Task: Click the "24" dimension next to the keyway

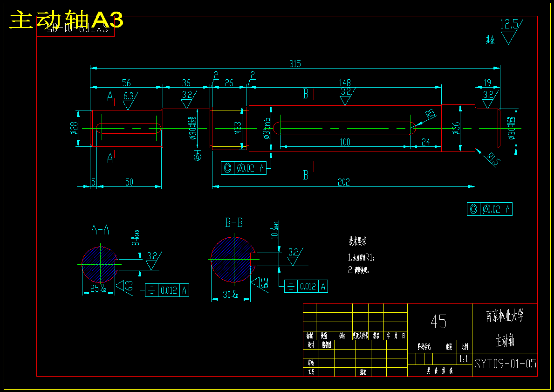Action: pyautogui.click(x=426, y=142)
